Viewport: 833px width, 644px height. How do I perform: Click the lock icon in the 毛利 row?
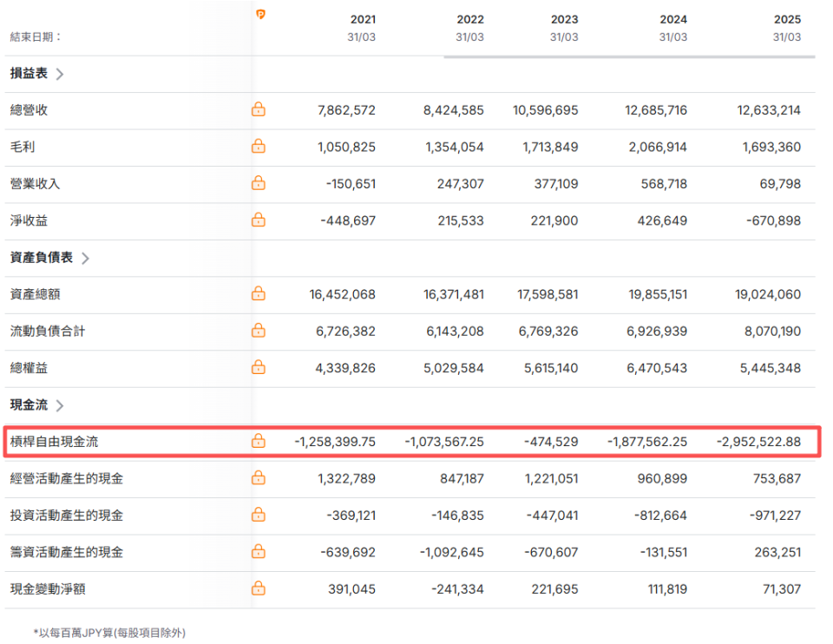258,147
